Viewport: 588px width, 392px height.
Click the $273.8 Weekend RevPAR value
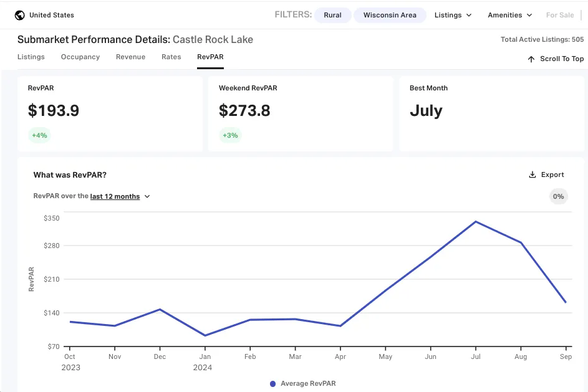coord(244,110)
